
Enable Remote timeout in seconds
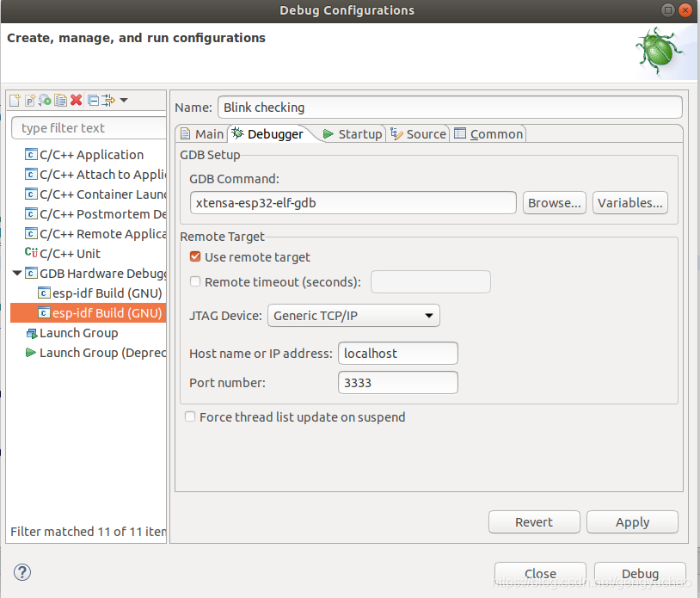click(194, 281)
